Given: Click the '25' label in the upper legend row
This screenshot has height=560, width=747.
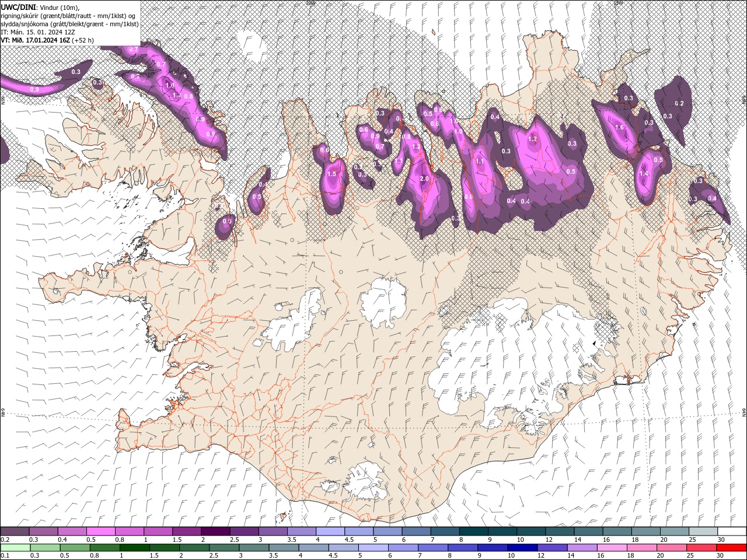Looking at the screenshot, I should (693, 540).
